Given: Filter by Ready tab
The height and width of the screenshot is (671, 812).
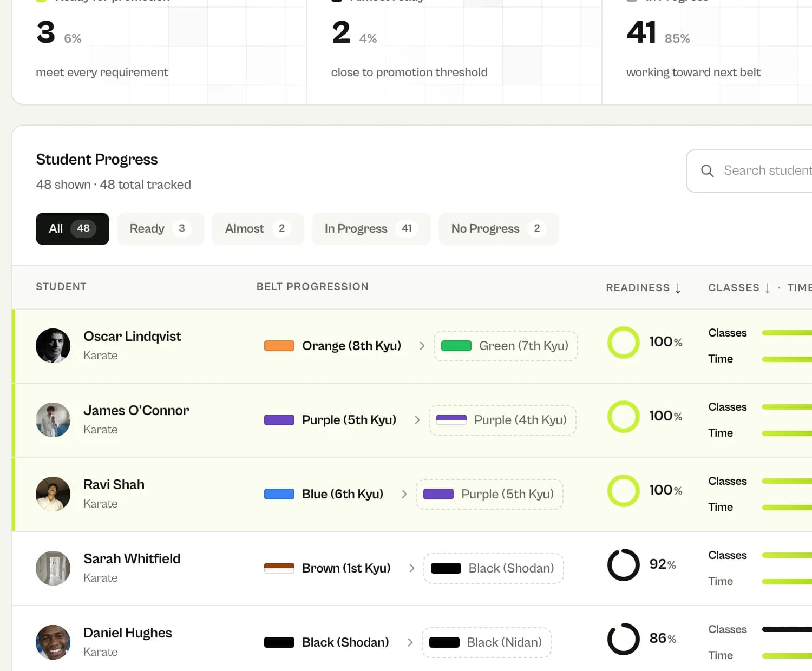Looking at the screenshot, I should (161, 229).
